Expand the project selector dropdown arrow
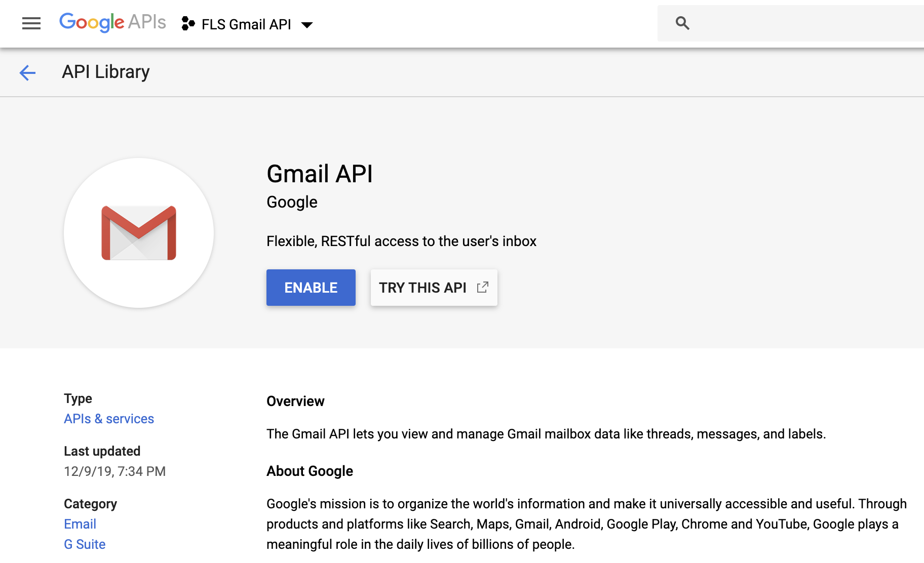The width and height of the screenshot is (924, 563). 307,24
